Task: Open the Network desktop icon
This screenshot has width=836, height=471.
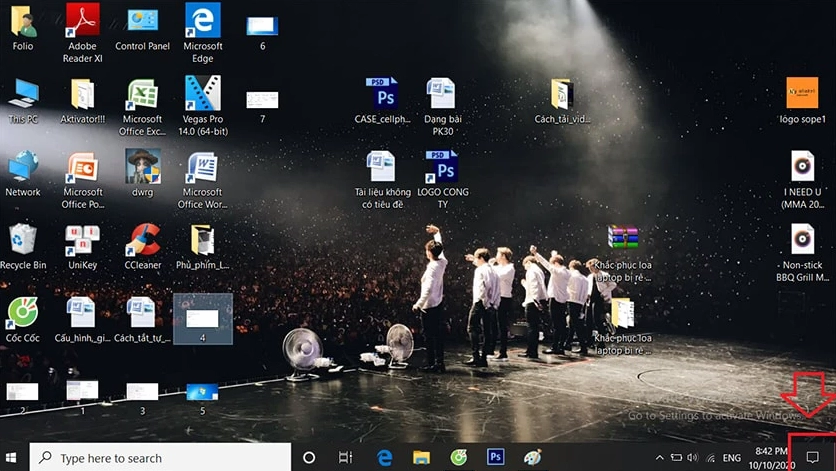Action: coord(23,173)
